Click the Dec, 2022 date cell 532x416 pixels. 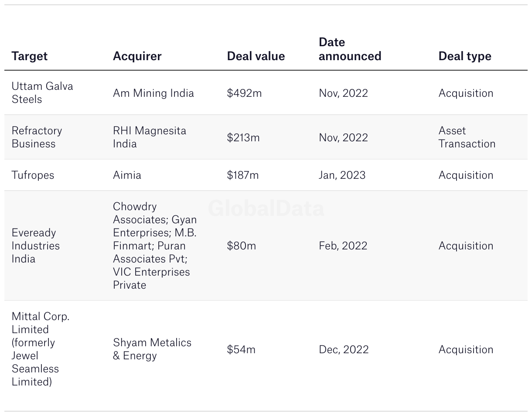point(344,349)
